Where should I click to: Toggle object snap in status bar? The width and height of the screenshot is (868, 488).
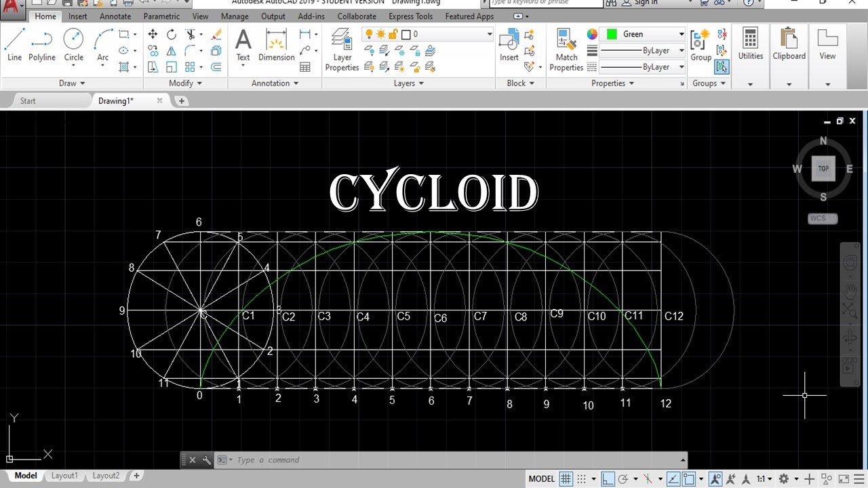[x=689, y=479]
